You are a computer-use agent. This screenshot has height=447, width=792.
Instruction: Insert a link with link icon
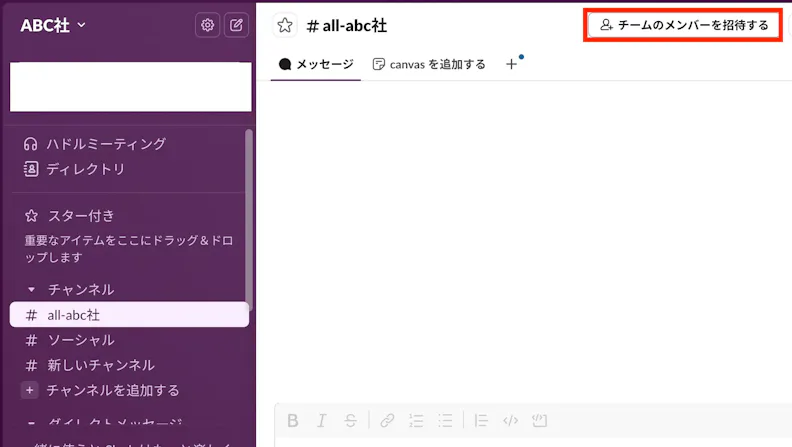pos(387,420)
